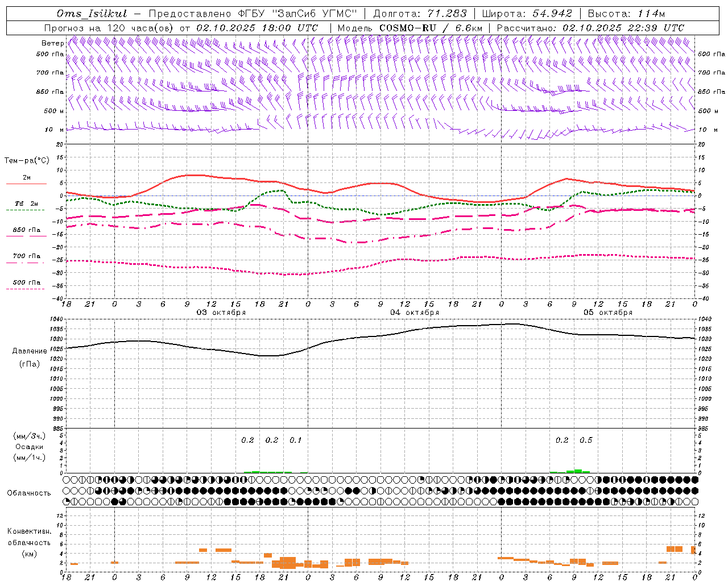Screen dimensions: 728x582
Task: Click the dash-dot '700 гПа' legend line
Action: point(25,263)
